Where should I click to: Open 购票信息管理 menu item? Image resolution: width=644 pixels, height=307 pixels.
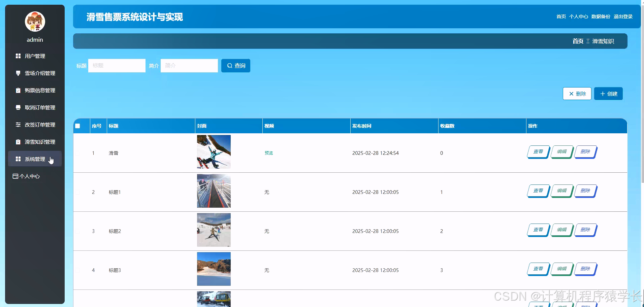coord(35,90)
